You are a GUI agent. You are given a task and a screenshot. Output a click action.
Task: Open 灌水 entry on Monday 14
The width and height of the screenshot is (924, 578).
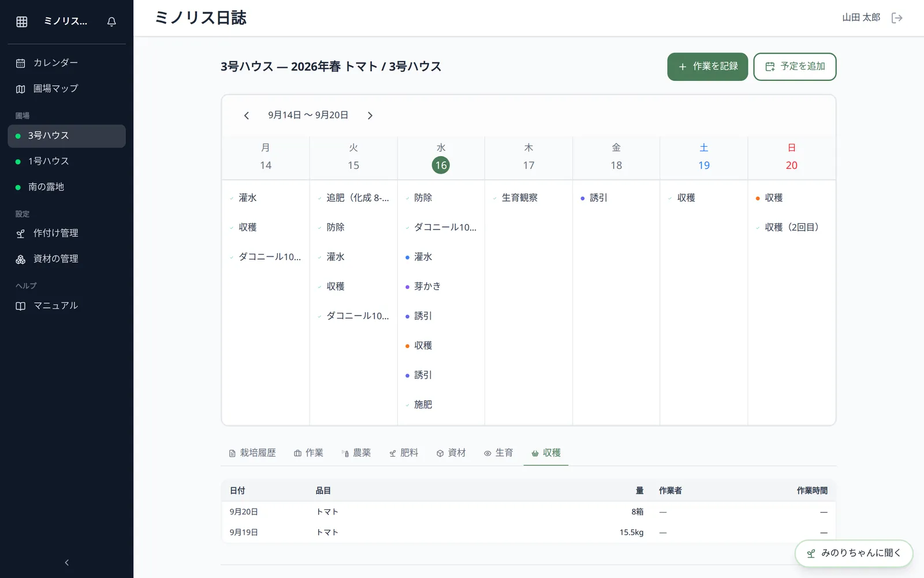point(266,198)
